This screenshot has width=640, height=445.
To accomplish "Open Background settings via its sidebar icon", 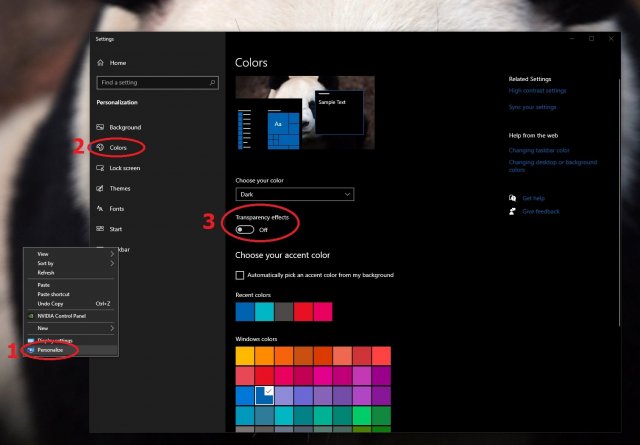I will (100, 127).
